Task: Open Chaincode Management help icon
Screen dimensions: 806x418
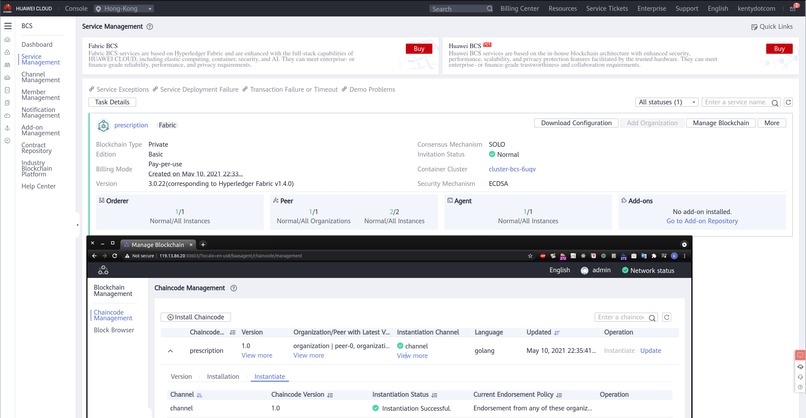Action: [x=234, y=288]
